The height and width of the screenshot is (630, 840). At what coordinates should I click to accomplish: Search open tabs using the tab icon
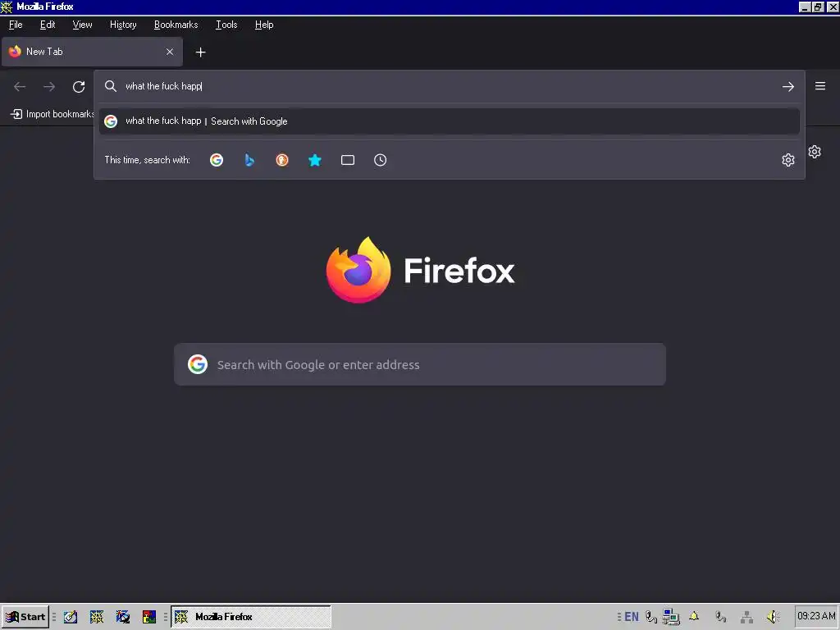click(348, 160)
